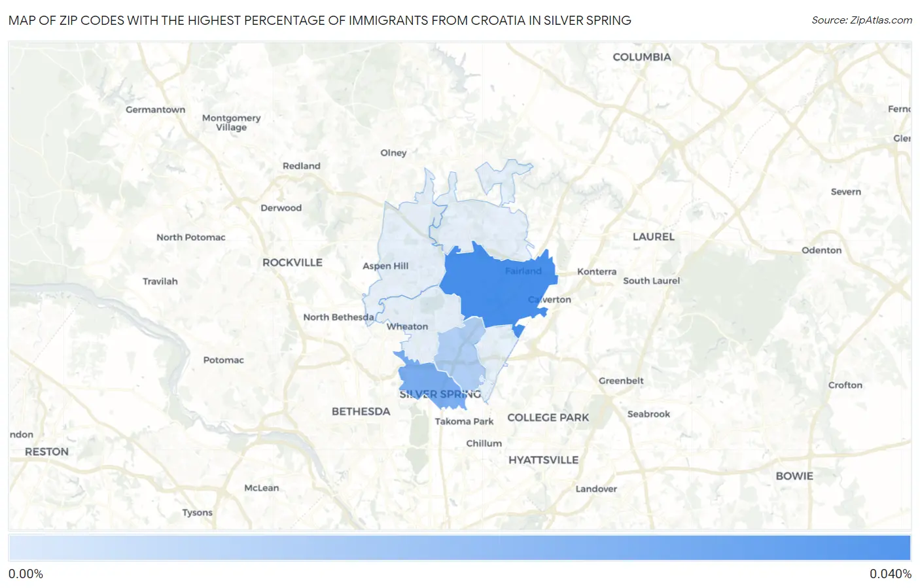Click the Tysons map label
The image size is (920, 588).
tap(198, 513)
